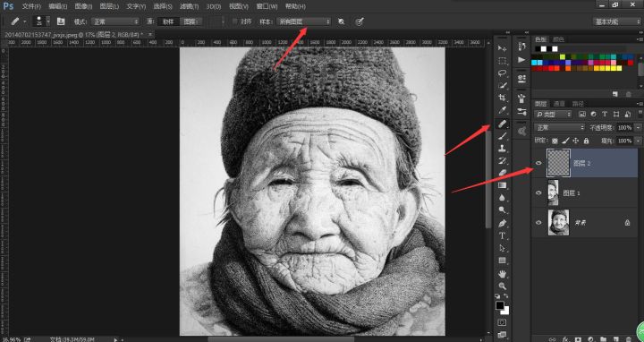Open the 编辑(E) menu
Screen dimensions: 644x342
coord(58,6)
